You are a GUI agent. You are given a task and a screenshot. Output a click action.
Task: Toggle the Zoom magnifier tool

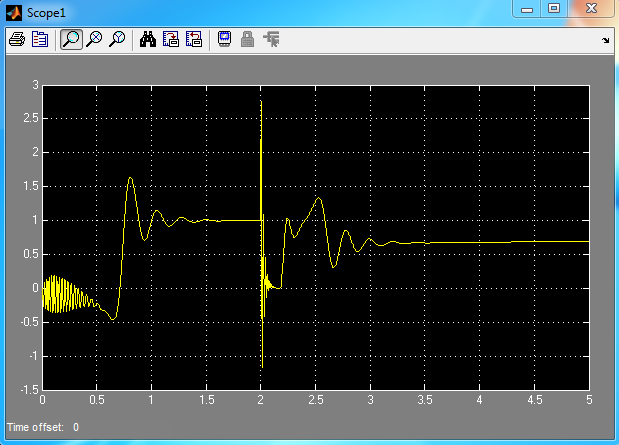point(71,40)
